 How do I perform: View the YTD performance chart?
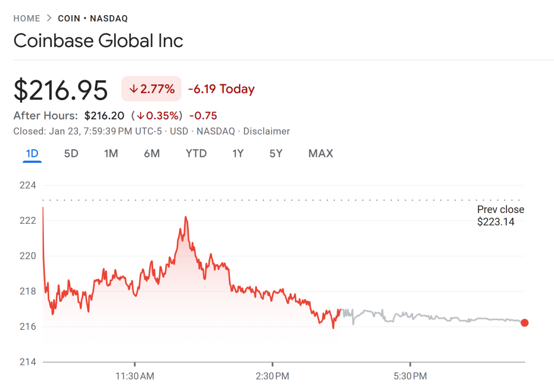(195, 154)
